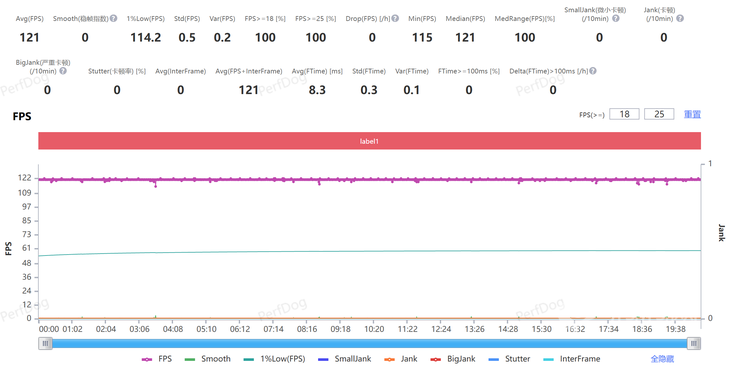Image resolution: width=730 pixels, height=367 pixels.
Task: Select the red label1 bar
Action: coord(369,141)
